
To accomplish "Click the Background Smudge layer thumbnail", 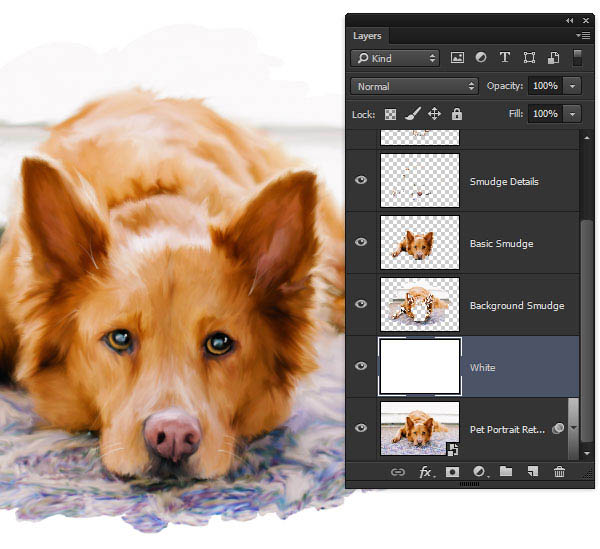I will 420,304.
